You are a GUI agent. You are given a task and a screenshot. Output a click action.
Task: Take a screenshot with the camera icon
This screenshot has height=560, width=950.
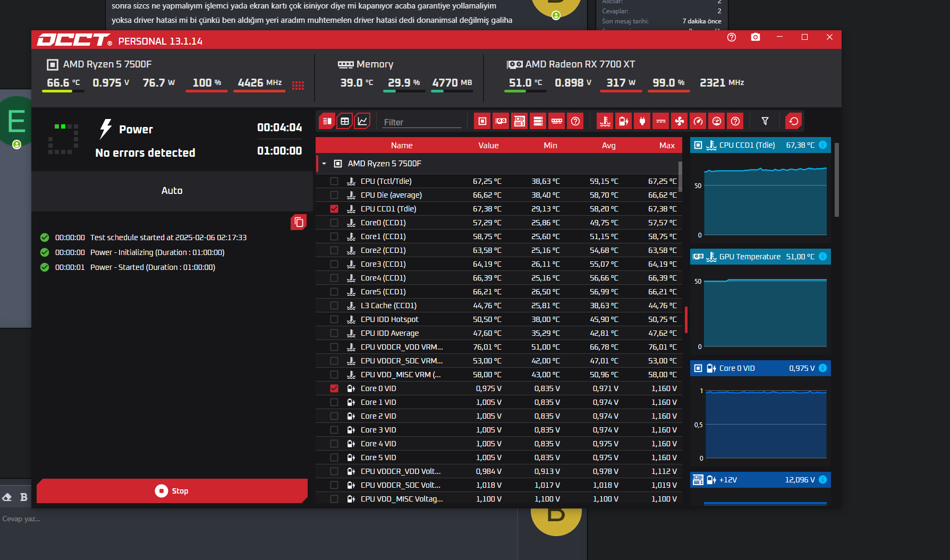[x=756, y=37]
